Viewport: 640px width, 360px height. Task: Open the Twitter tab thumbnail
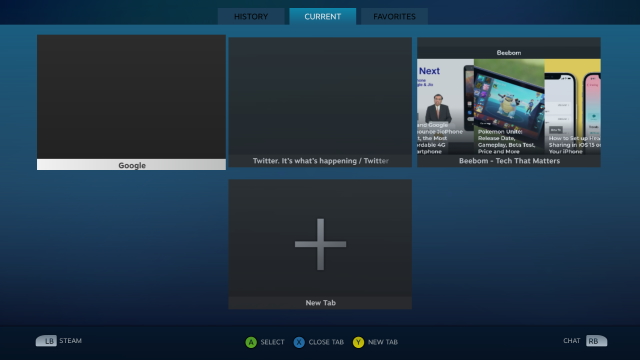coord(320,102)
